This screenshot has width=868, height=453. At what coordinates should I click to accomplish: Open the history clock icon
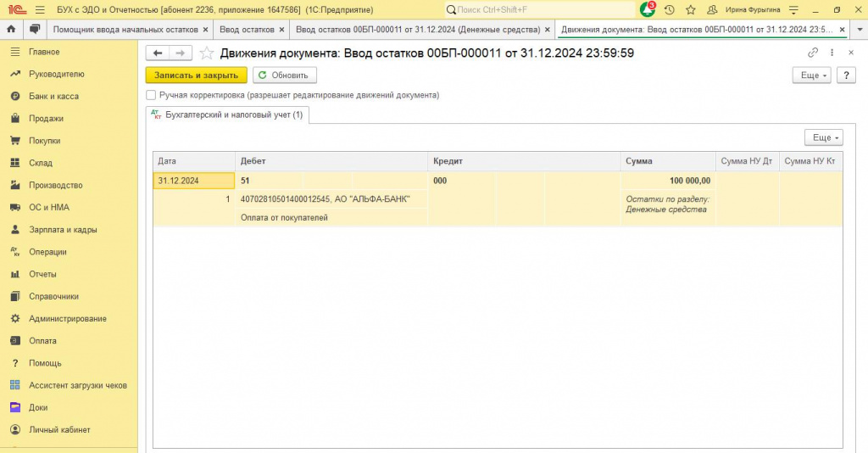point(670,9)
